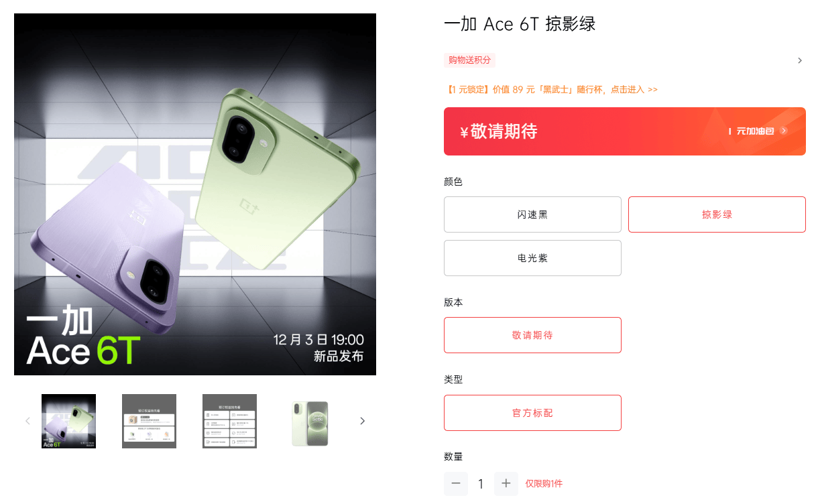View the green phone front-back thumbnail
Viewport: 818px width, 504px height.
pyautogui.click(x=310, y=421)
